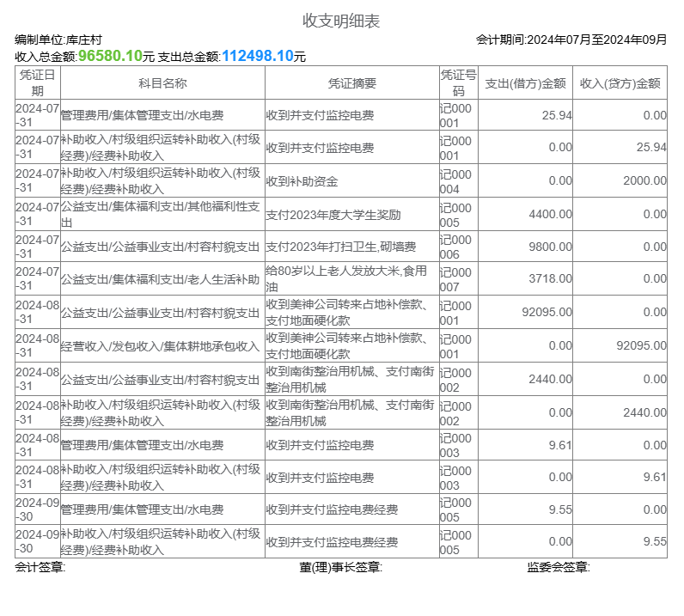Select the 2000.00 income amount cell
This screenshot has height=616, width=684.
coord(644,180)
